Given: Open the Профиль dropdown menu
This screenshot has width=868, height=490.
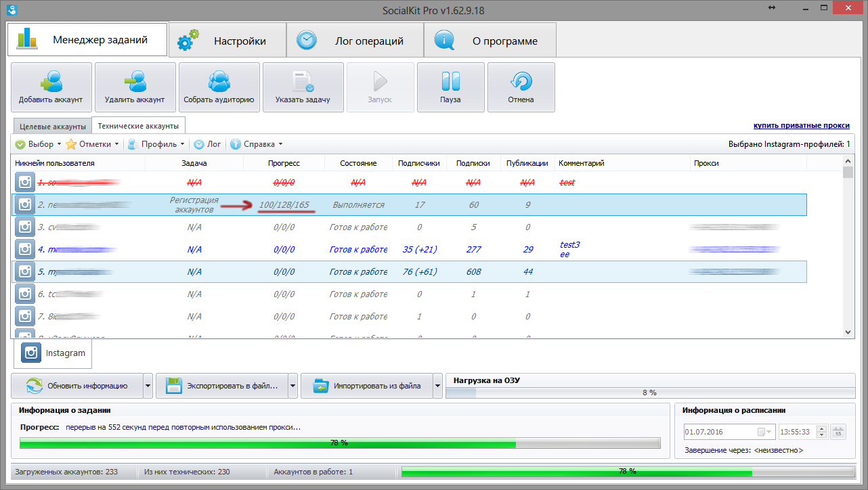Looking at the screenshot, I should click(x=156, y=144).
